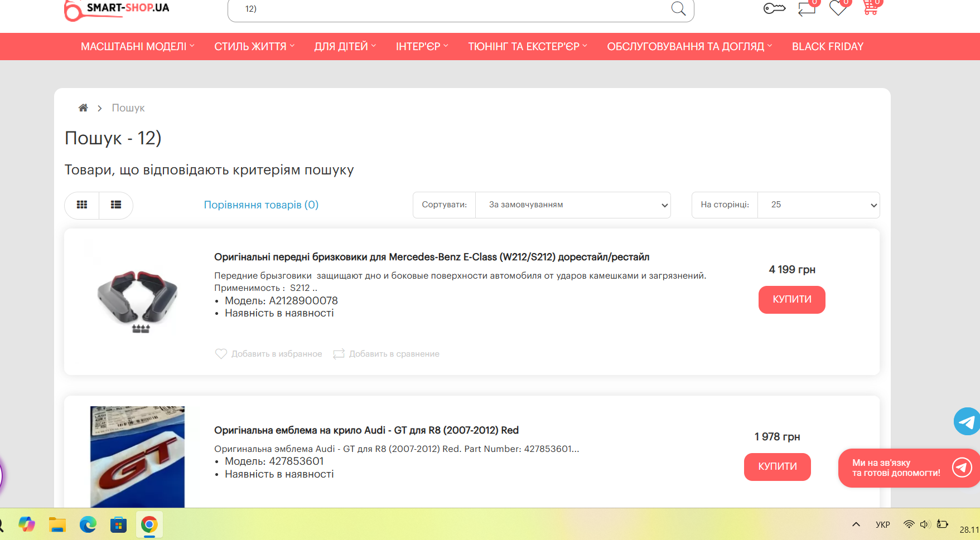Click the search magnifier icon
Viewport: 980px width, 540px height.
point(678,8)
